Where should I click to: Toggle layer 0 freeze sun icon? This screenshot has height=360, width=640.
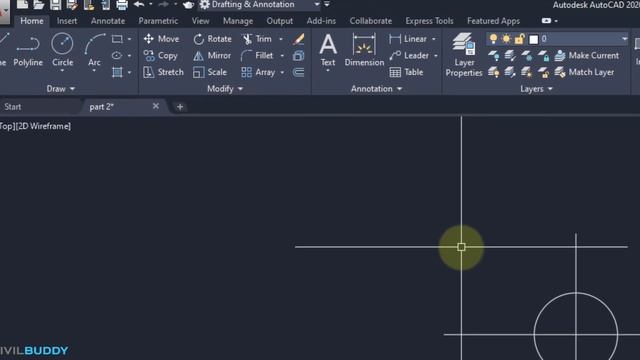pyautogui.click(x=506, y=39)
